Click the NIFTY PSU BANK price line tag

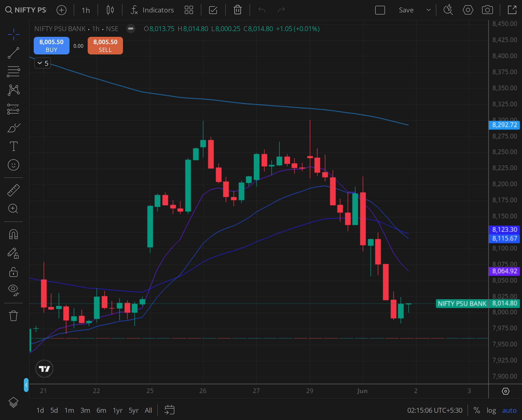pyautogui.click(x=462, y=304)
